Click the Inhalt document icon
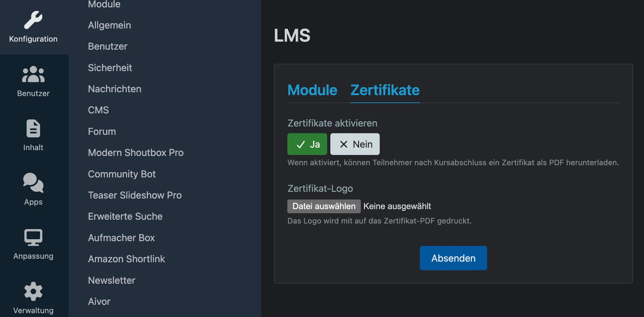The height and width of the screenshot is (317, 644). pos(33,129)
